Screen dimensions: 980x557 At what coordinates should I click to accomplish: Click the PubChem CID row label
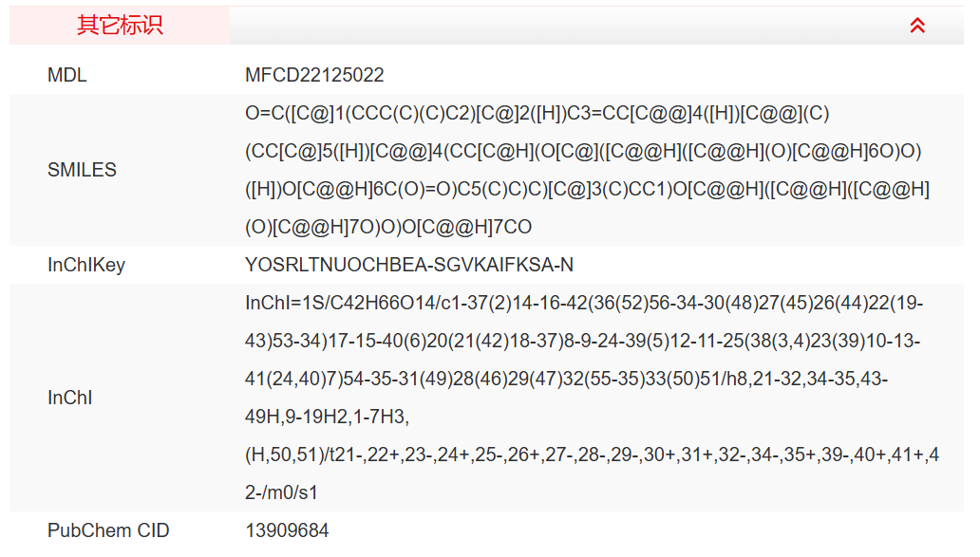(x=108, y=530)
